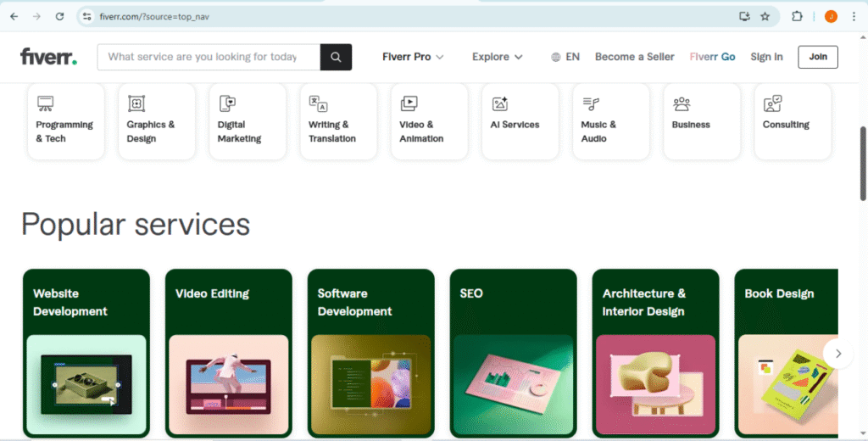Open Architecture & Interior Design card

[655, 354]
